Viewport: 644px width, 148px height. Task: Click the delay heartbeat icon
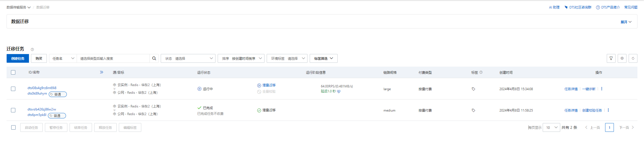point(339,92)
